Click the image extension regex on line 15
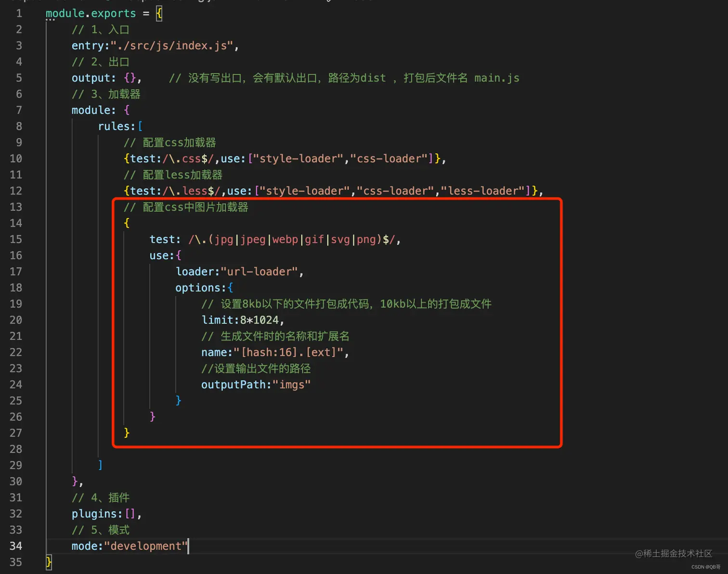This screenshot has width=728, height=574. click(292, 239)
